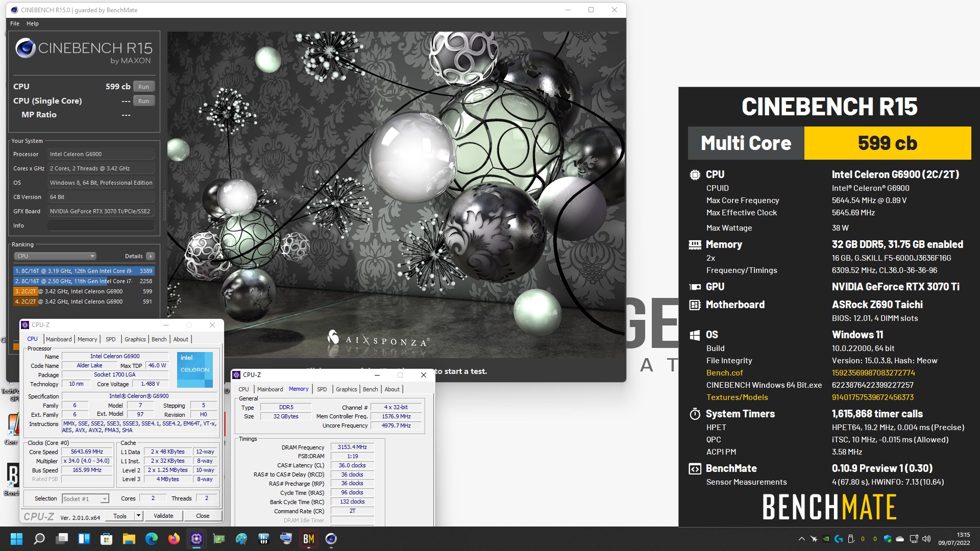Open the Paint palette taskbar icon
980x551 pixels.
(x=241, y=539)
